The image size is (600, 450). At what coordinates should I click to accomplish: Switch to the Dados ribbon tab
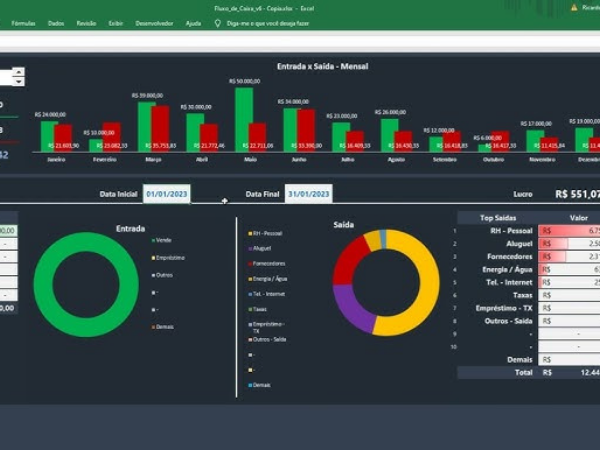pyautogui.click(x=56, y=22)
